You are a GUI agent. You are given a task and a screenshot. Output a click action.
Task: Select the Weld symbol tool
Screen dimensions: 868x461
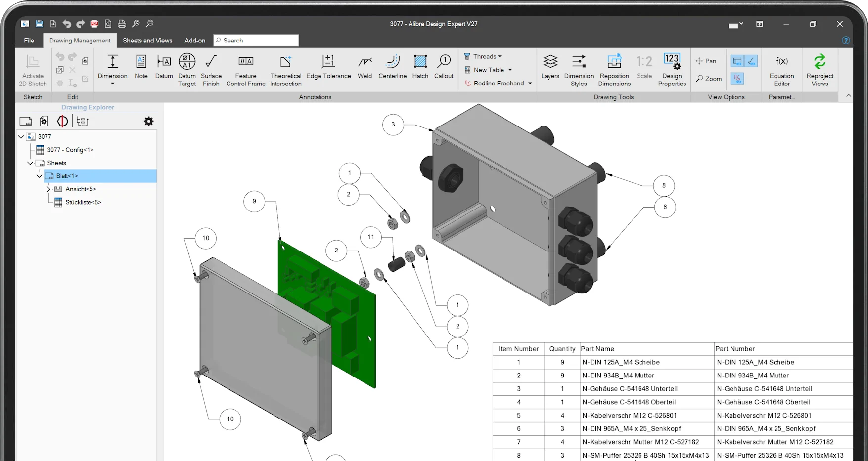tap(365, 67)
